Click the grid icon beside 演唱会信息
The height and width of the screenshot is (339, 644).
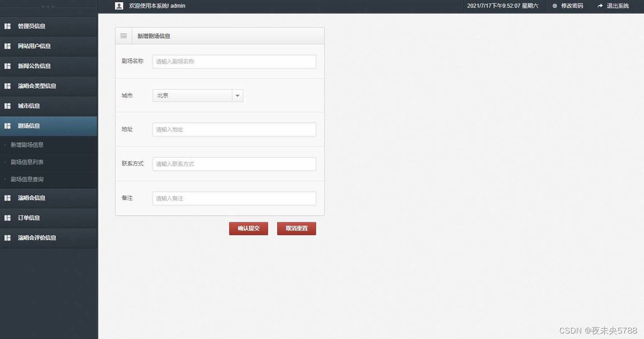click(x=7, y=198)
